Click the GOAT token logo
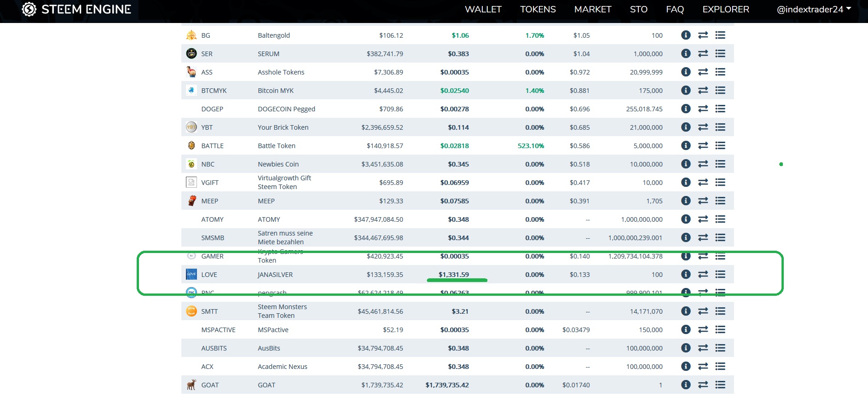 [191, 385]
